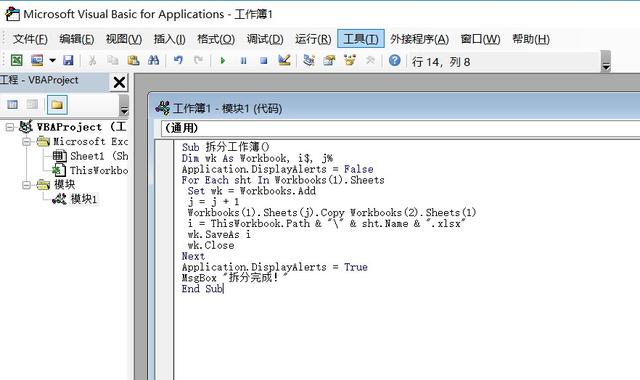Open the (通用) object dropdown

[400, 128]
